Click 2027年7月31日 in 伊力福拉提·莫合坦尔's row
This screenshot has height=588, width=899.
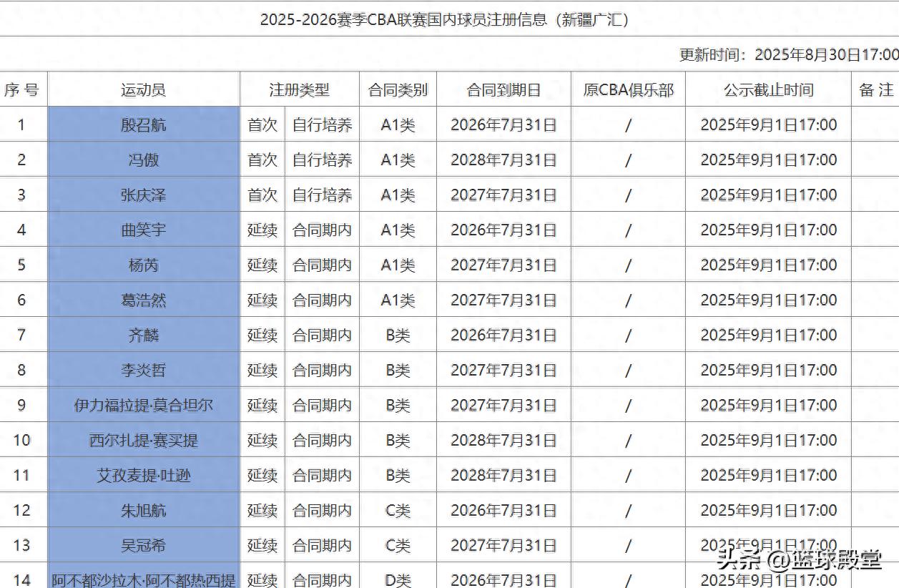tap(503, 406)
